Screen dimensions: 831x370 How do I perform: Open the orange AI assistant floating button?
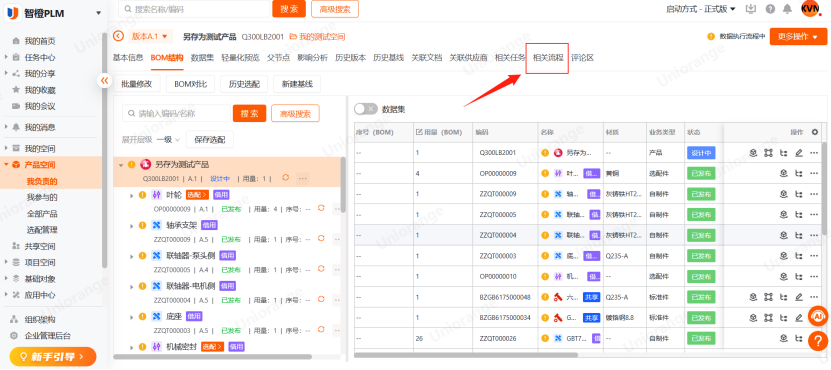click(818, 316)
